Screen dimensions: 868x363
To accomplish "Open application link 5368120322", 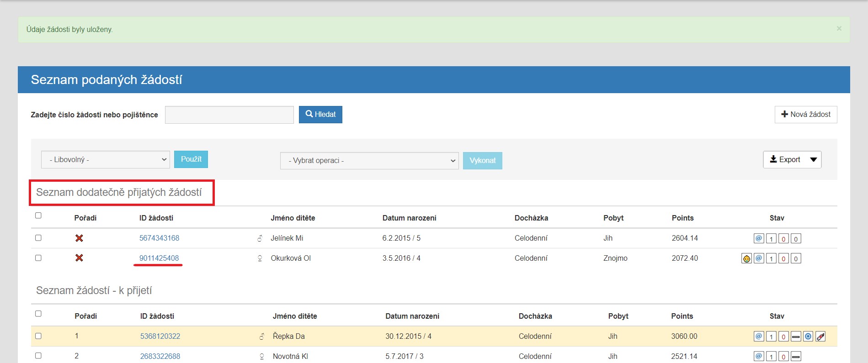I will click(160, 336).
